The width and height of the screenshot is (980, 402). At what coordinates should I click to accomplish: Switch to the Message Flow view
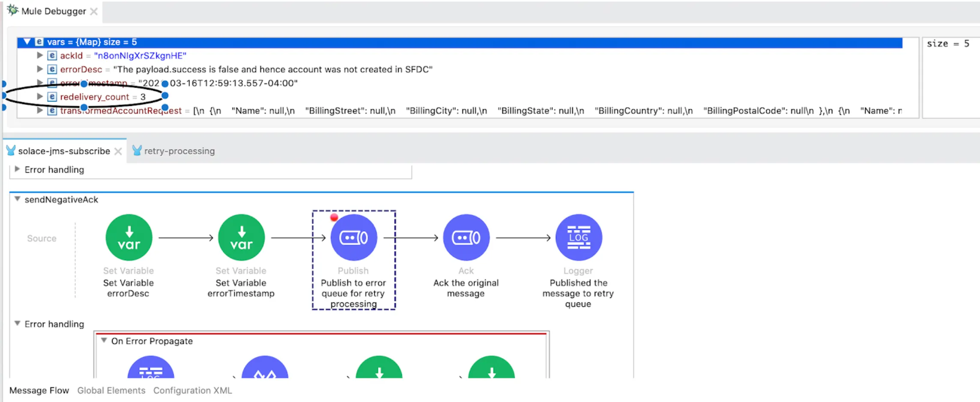click(x=39, y=390)
